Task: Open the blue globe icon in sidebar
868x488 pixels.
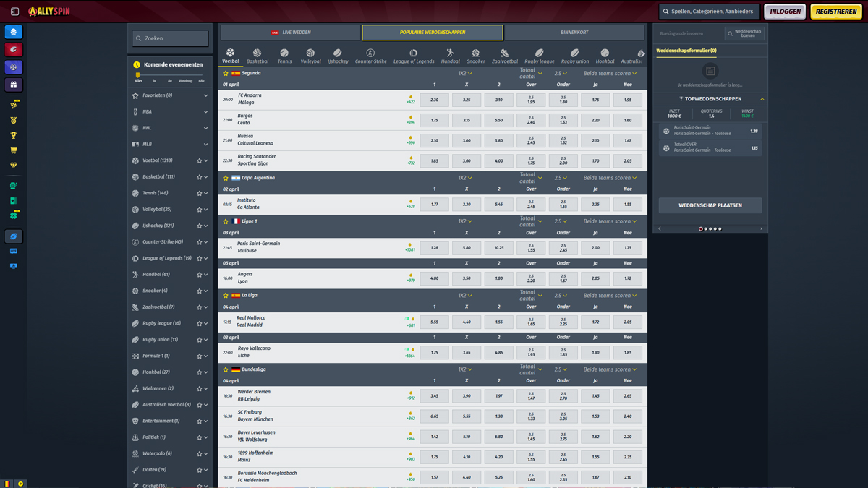Action: 14,32
